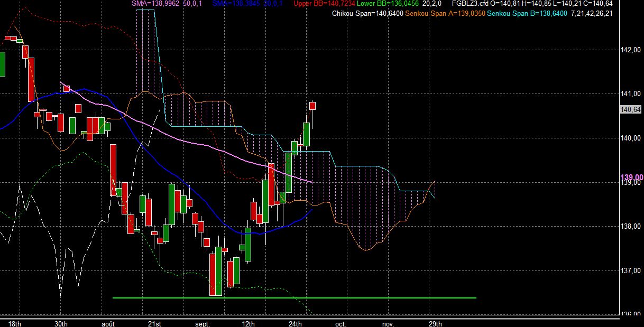This screenshot has height=327, width=644.
Task: Click the current price tag 140,64
Action: (631, 109)
